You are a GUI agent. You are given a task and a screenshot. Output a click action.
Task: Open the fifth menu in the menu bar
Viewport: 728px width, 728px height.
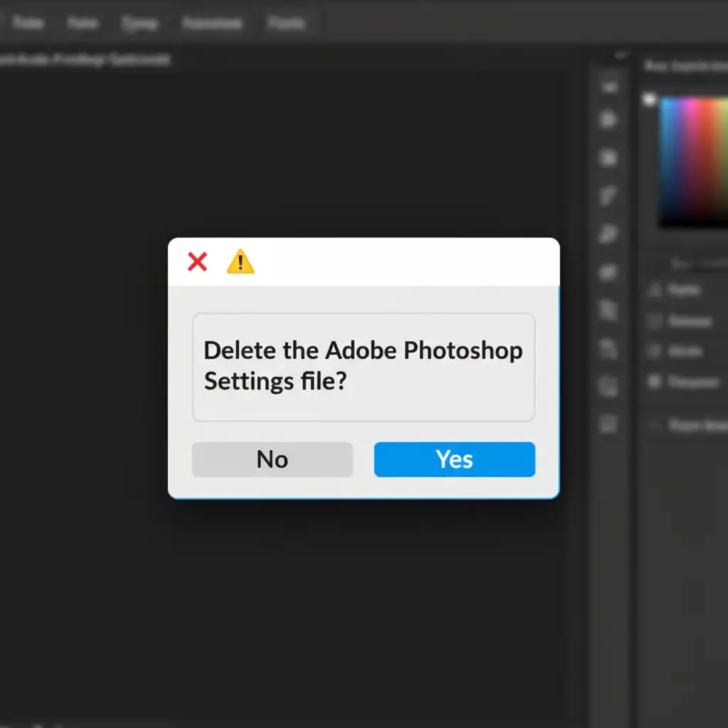[286, 23]
